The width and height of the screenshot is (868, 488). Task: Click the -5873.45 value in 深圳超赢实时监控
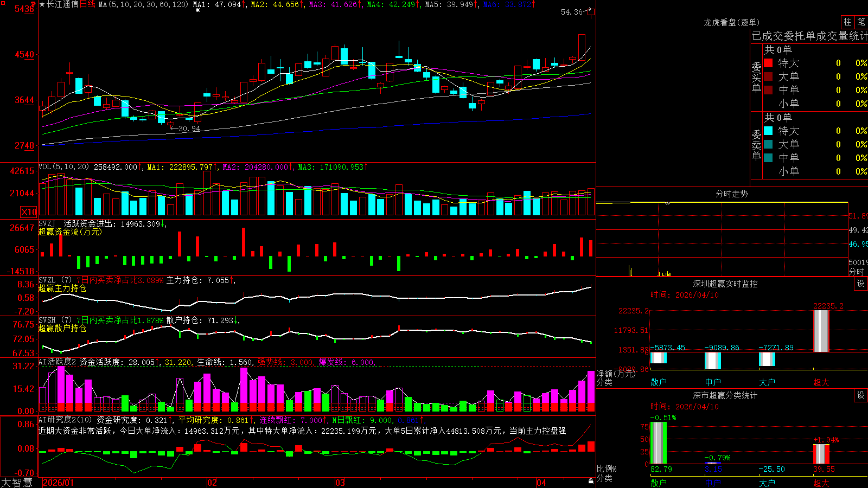tap(668, 348)
